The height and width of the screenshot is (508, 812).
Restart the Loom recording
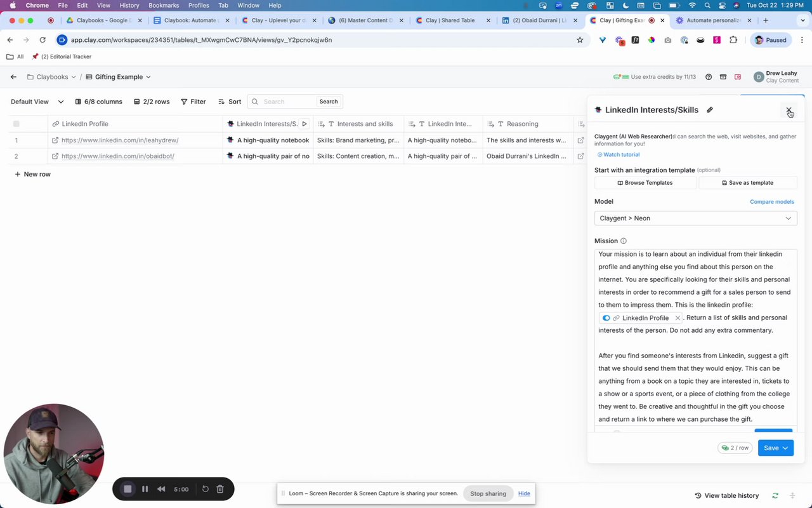[206, 489]
